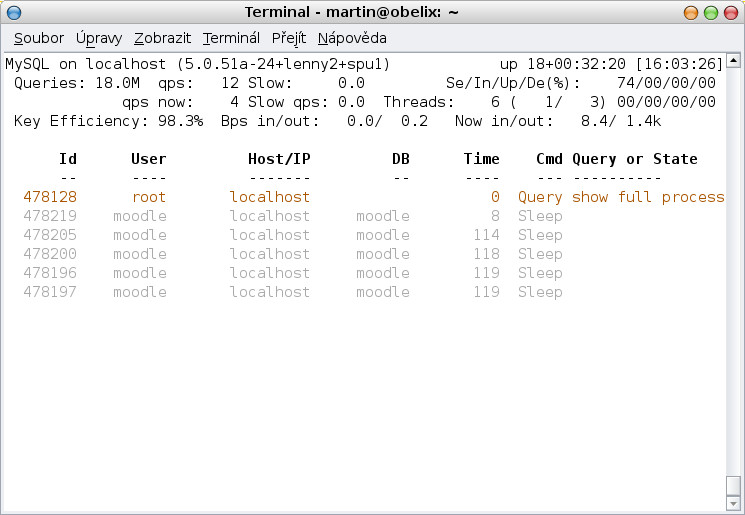Screen dimensions: 745x515
Task: Click 'MySQL on localhost' header text
Action: [x=86, y=64]
